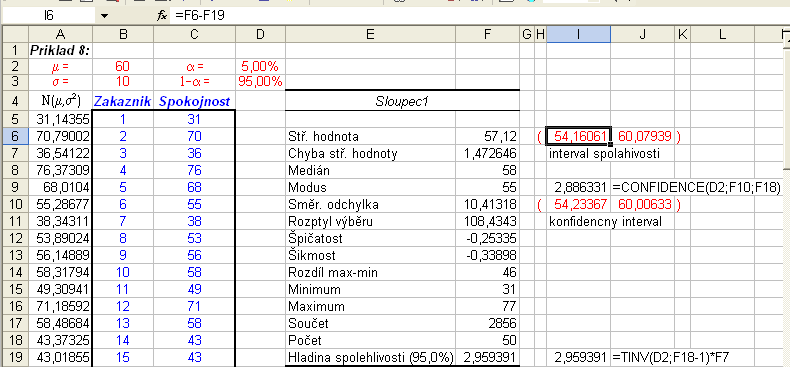Select column E header
Image resolution: width=790 pixels, height=367 pixels.
[x=370, y=34]
